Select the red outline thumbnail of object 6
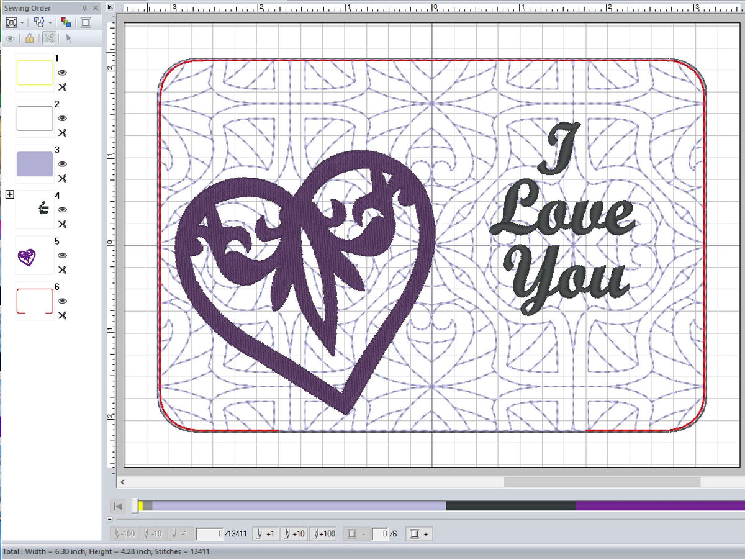 pos(35,301)
